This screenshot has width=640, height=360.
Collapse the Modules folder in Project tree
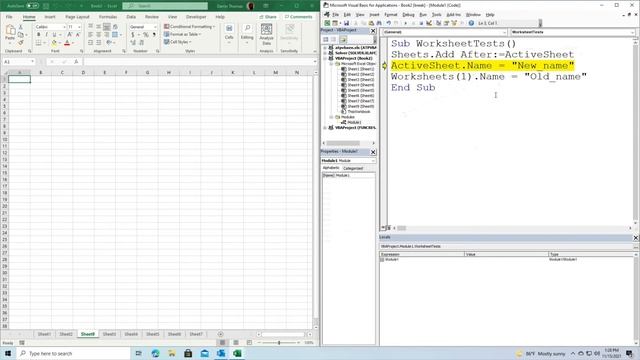pyautogui.click(x=331, y=117)
